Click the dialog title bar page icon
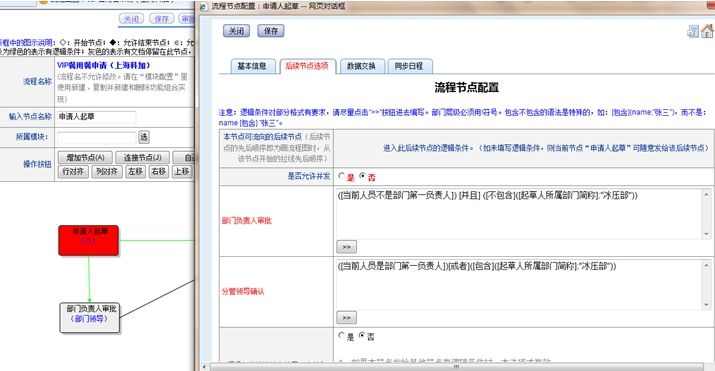 [x=203, y=6]
